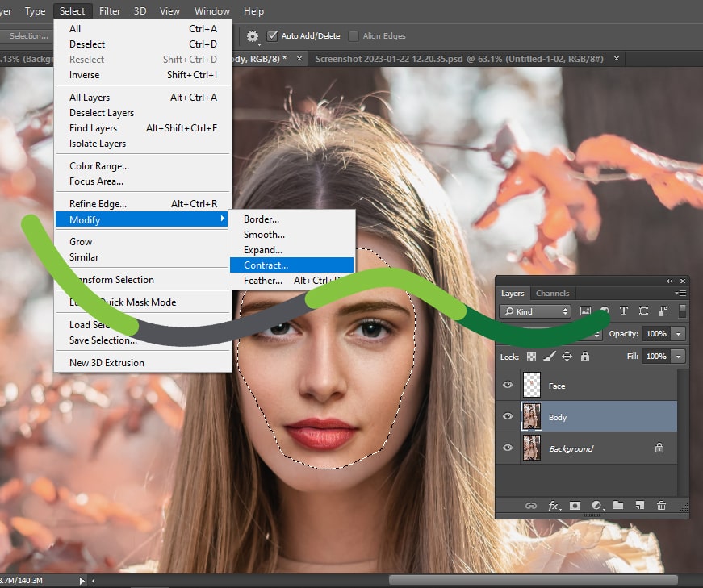Enable the Align Edges checkbox
This screenshot has height=588, width=703.
pos(353,35)
